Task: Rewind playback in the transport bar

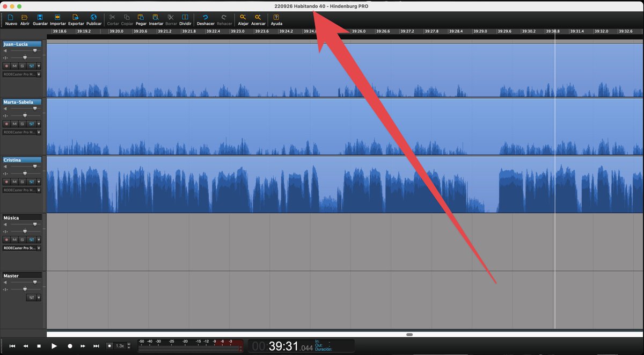Action: [25, 346]
